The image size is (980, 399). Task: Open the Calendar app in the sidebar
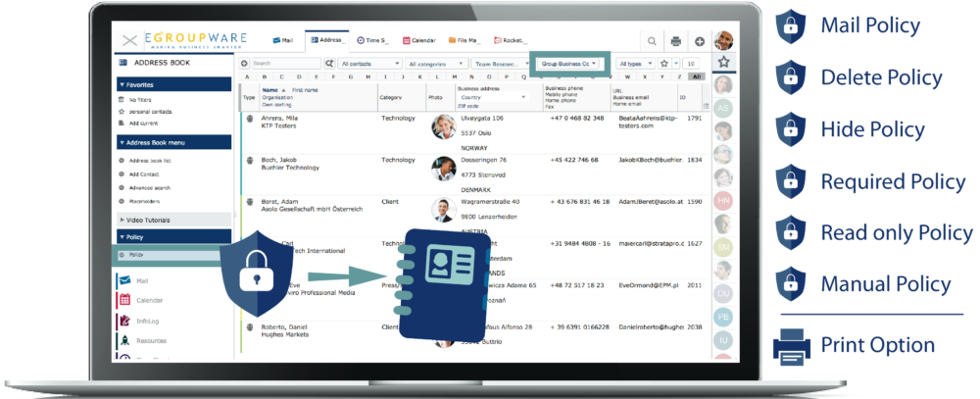(149, 300)
